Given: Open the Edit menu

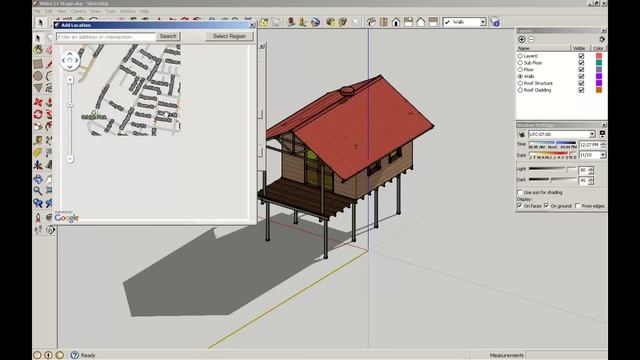Looking at the screenshot, I should pyautogui.click(x=49, y=11).
